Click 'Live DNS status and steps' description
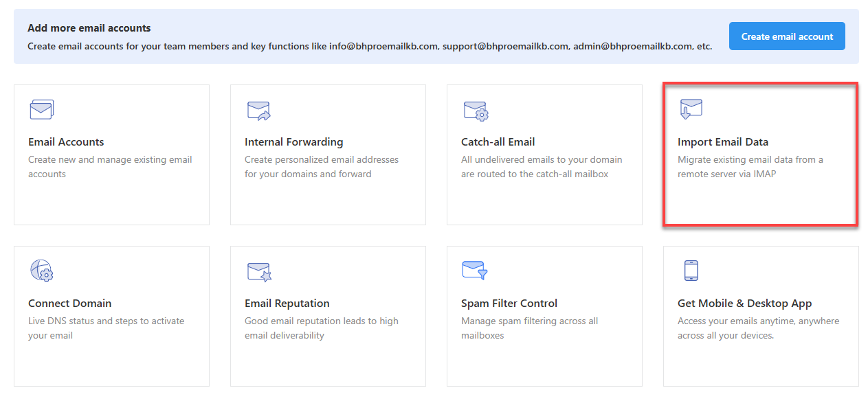868x399 pixels. point(107,328)
